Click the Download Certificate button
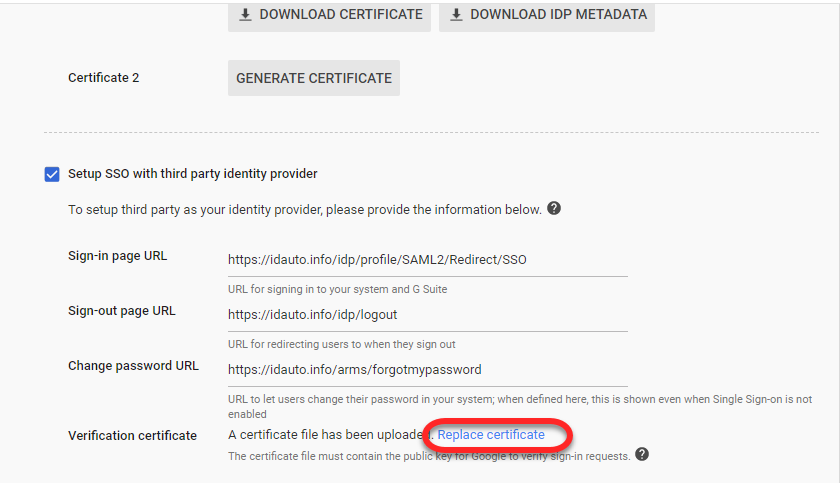 click(x=329, y=17)
